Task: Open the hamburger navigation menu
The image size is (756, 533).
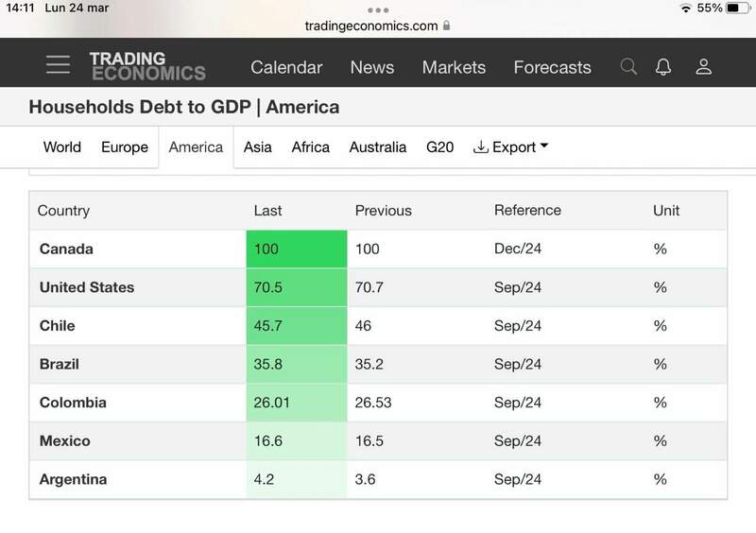Action: tap(58, 65)
